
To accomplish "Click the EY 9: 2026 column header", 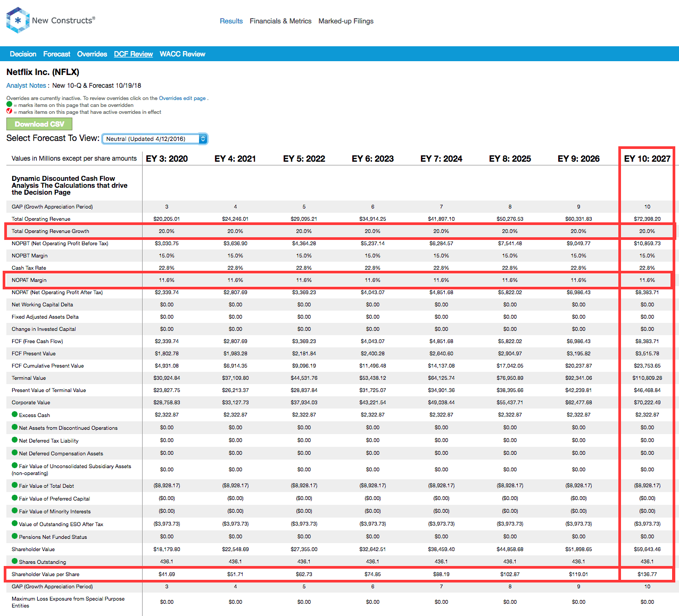I will (x=578, y=159).
